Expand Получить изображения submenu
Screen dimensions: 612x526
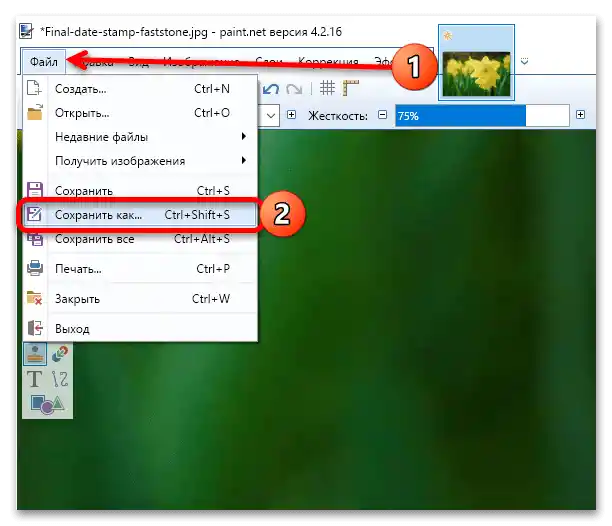(141, 161)
